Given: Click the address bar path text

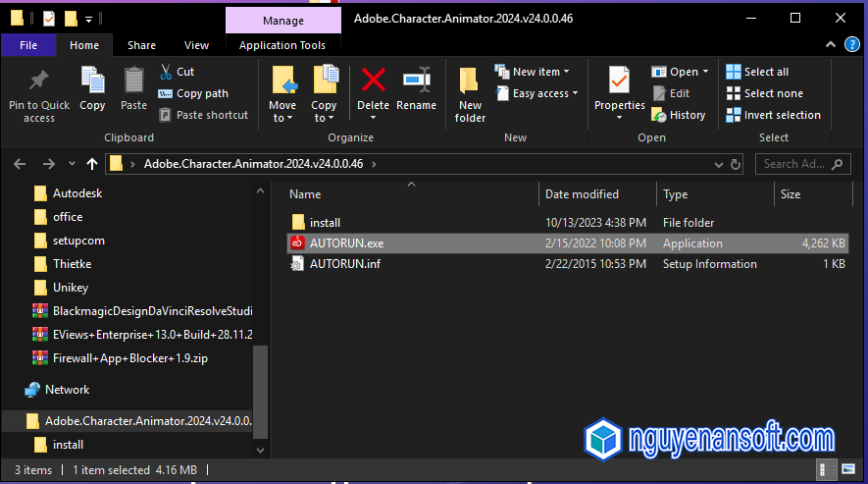Looking at the screenshot, I should click(x=254, y=164).
